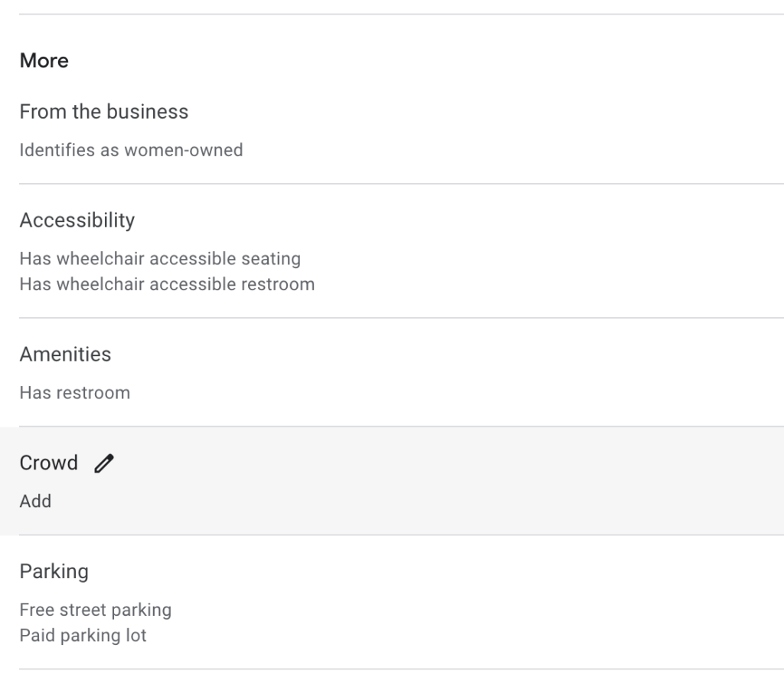The width and height of the screenshot is (784, 674).
Task: Click the Add link under Crowd
Action: [x=35, y=501]
